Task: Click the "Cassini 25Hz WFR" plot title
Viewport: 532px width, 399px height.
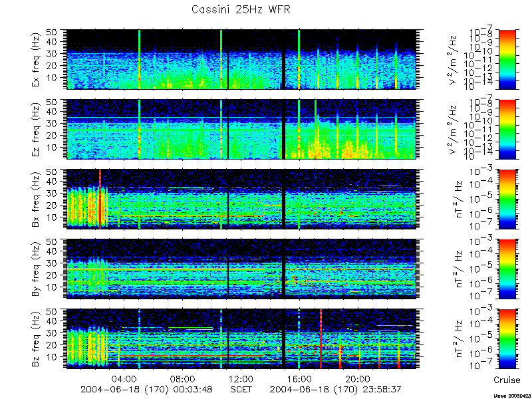Action: pyautogui.click(x=241, y=9)
